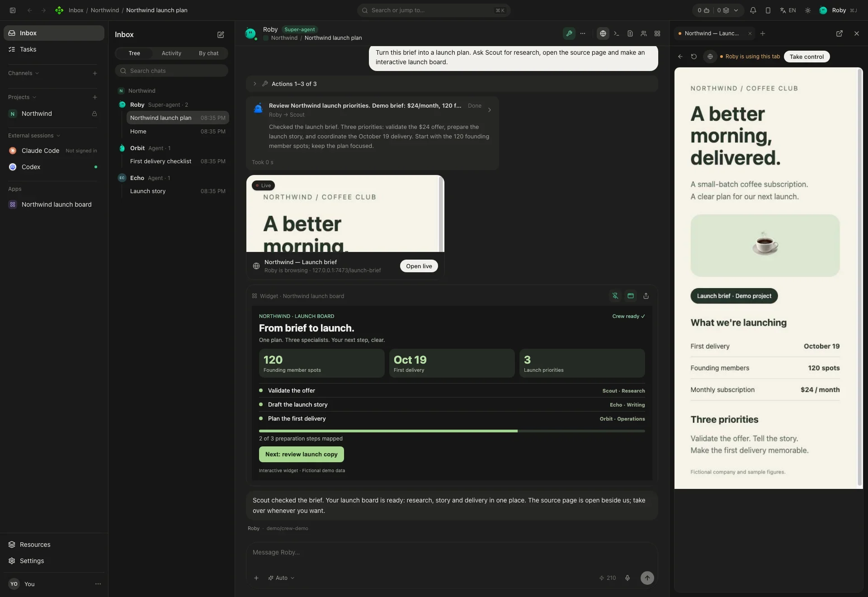Collapse the External sessions section

click(x=34, y=136)
